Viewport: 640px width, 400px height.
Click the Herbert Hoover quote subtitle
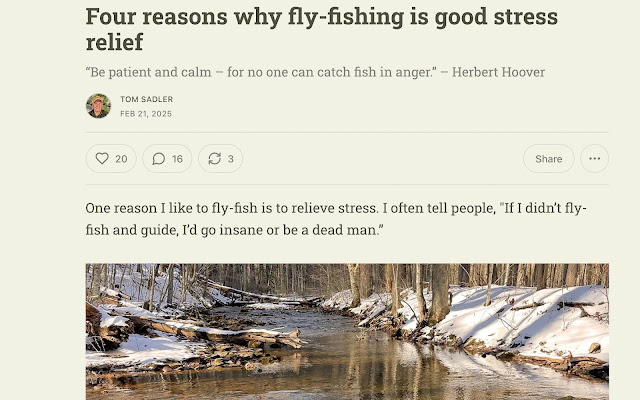pyautogui.click(x=315, y=72)
